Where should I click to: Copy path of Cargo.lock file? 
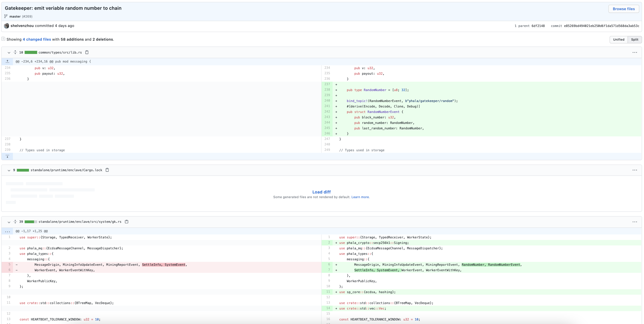107,170
